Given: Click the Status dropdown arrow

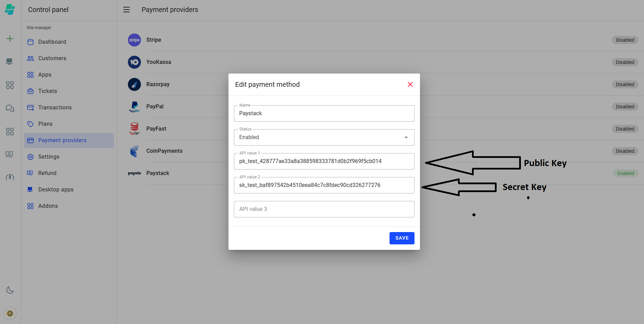Looking at the screenshot, I should click(406, 137).
